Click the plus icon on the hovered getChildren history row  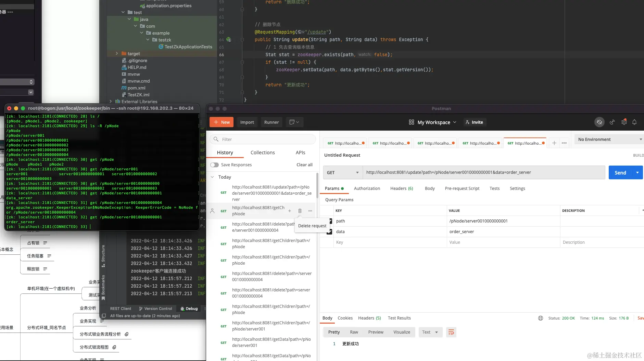[x=290, y=211]
